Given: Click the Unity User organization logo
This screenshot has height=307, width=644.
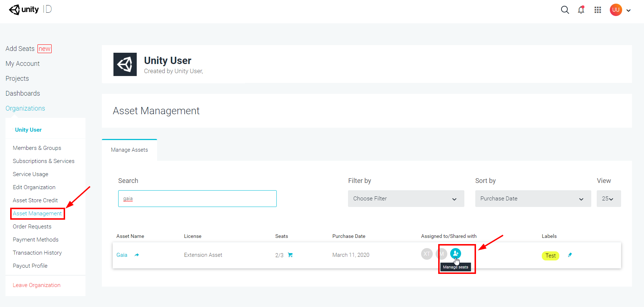Looking at the screenshot, I should (x=125, y=64).
